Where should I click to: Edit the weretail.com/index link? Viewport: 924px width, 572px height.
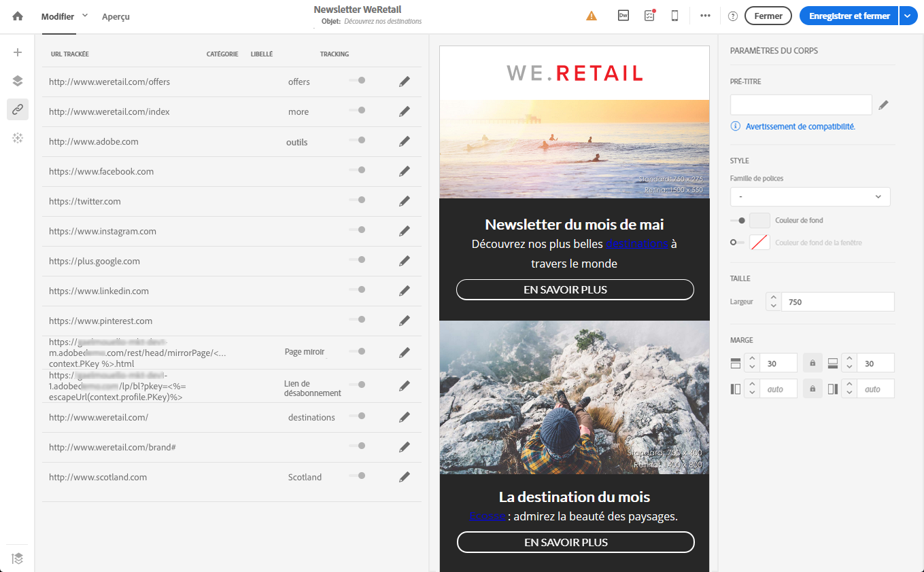405,111
